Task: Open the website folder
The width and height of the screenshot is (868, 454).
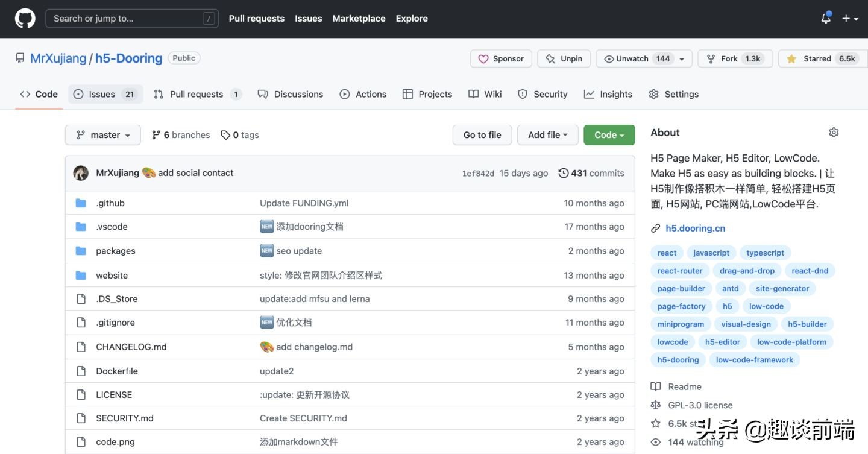Action: click(x=112, y=275)
